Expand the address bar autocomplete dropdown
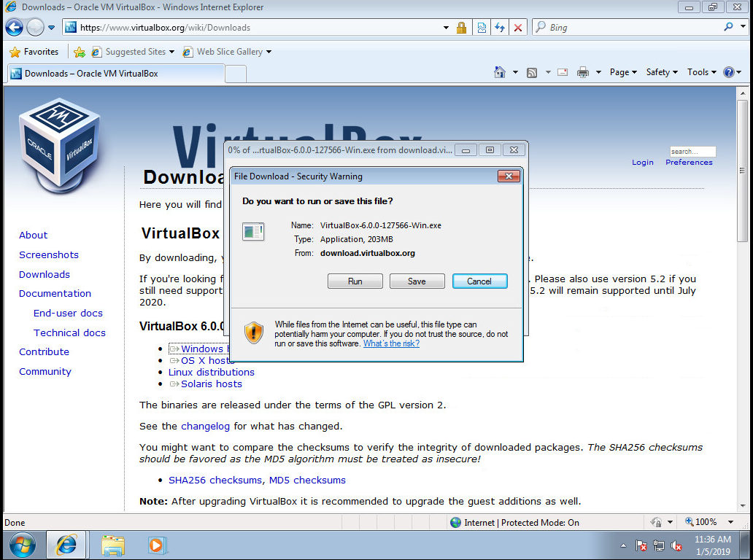 (446, 28)
